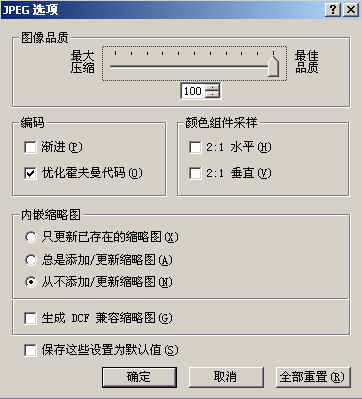Check 生成 DCF 兼容缩略图 (G)
362x399 pixels.
click(x=31, y=318)
